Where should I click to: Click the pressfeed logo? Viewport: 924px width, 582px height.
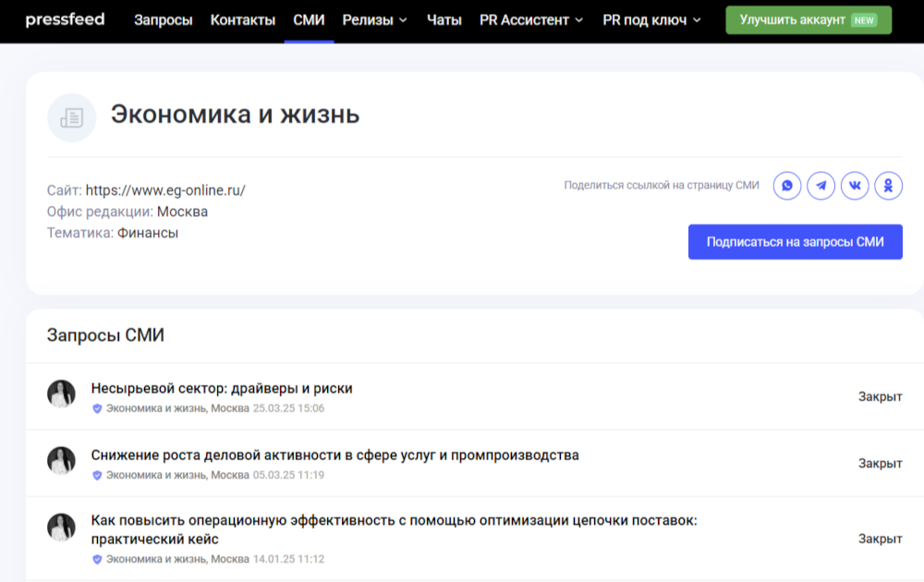pos(65,19)
